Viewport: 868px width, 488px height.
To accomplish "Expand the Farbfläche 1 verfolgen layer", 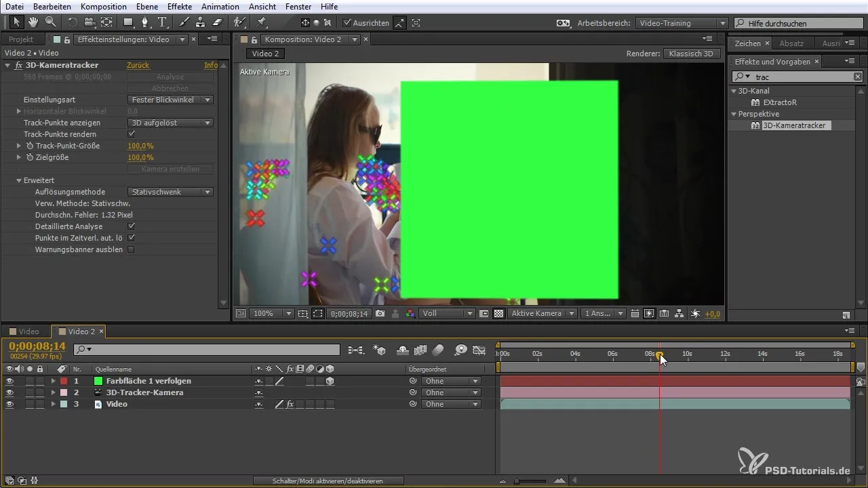I will pyautogui.click(x=53, y=381).
